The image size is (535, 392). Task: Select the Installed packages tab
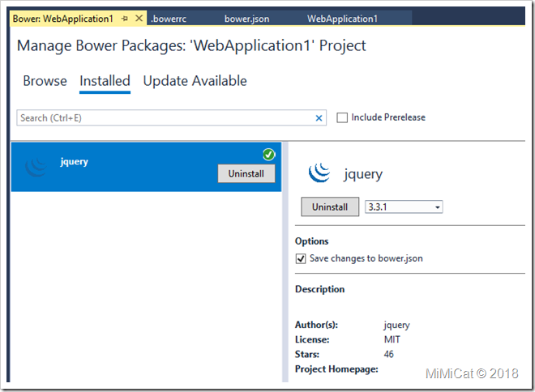click(105, 81)
